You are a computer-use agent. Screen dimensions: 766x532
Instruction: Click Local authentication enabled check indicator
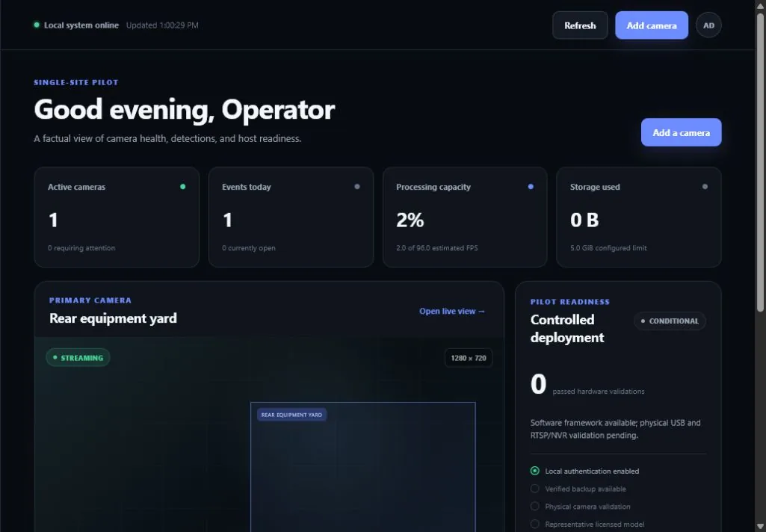click(535, 471)
